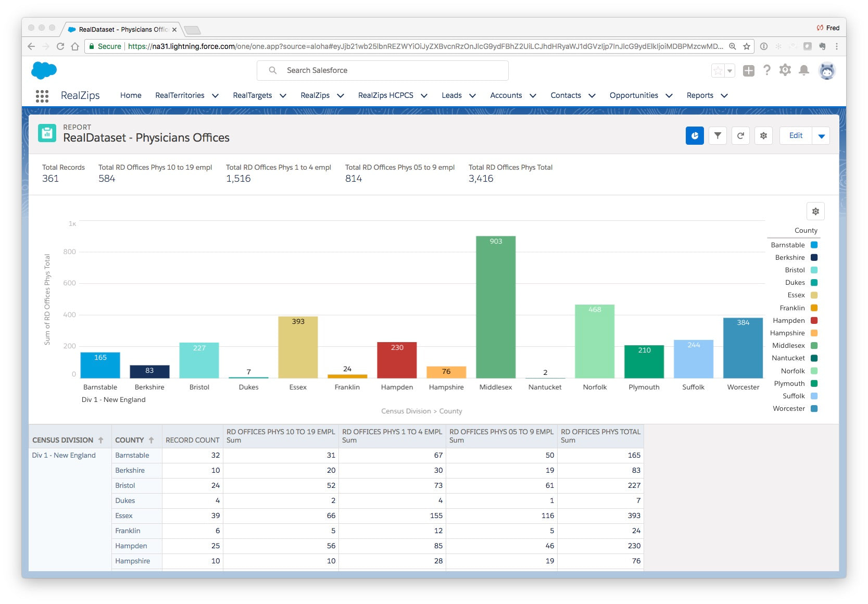Click the global create plus icon
The width and height of the screenshot is (868, 604).
click(x=748, y=71)
